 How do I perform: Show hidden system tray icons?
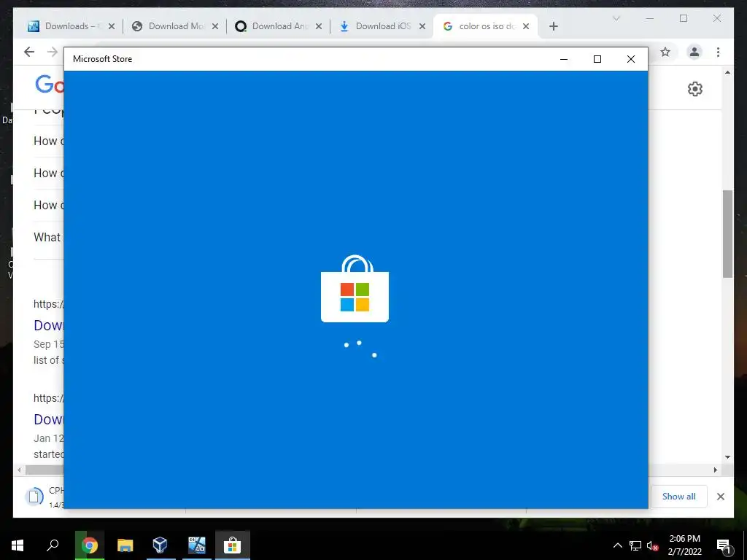(617, 545)
